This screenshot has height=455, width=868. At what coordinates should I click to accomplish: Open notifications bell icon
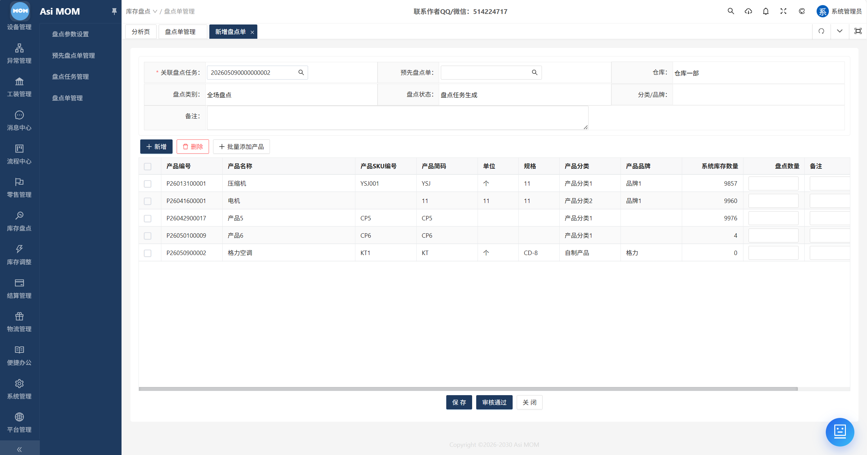pos(766,11)
